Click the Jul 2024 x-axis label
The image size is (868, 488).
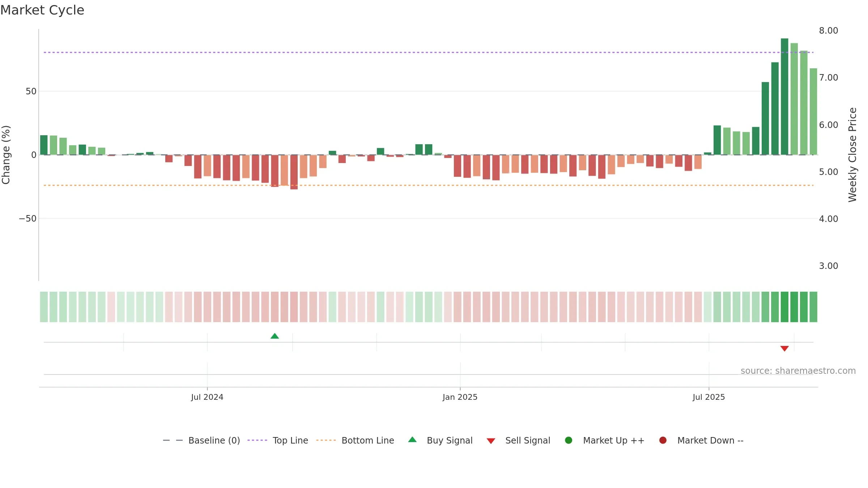[207, 397]
